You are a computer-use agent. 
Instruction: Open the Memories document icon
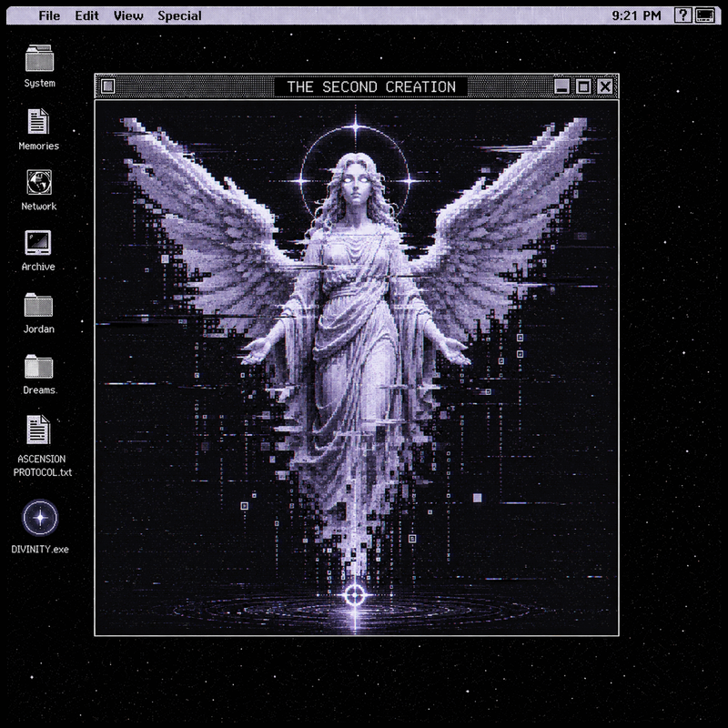(38, 121)
